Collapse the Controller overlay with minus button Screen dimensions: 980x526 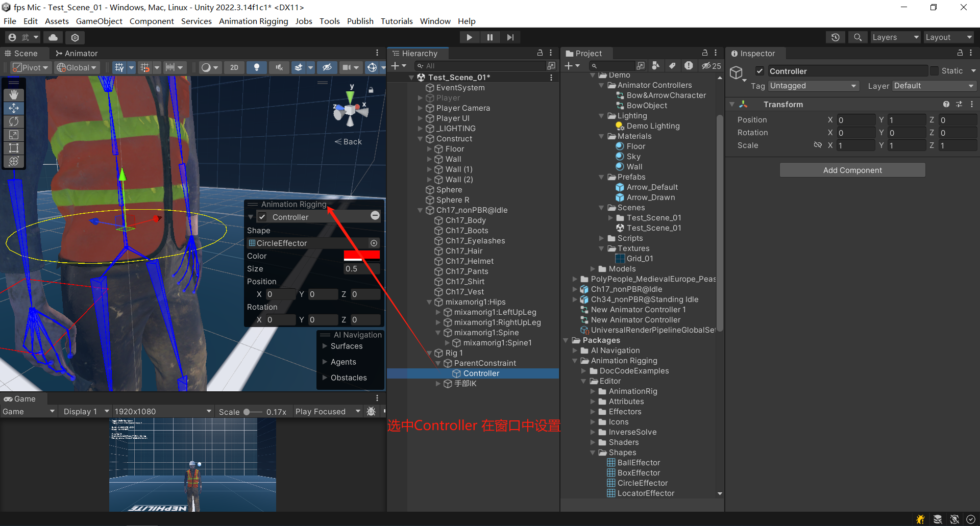[x=375, y=216]
